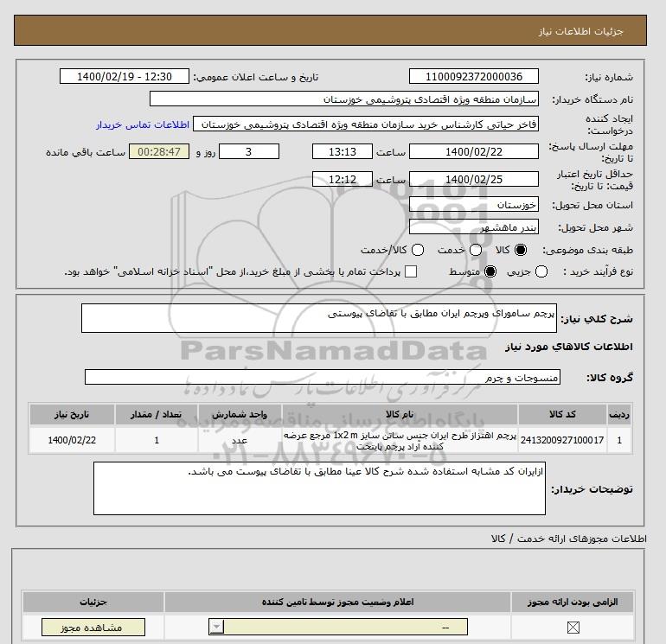The width and height of the screenshot is (666, 644).
Task: Click the delivery province خوزستان field
Action: pos(474,205)
